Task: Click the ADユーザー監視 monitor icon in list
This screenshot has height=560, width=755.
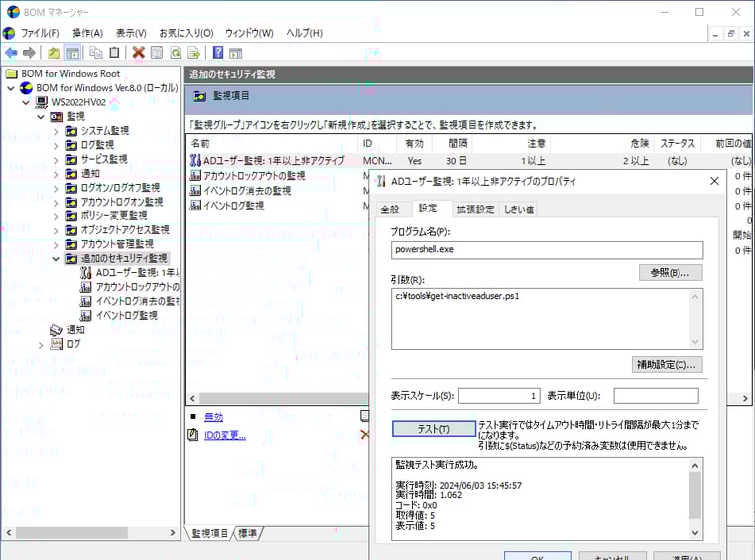Action: [x=195, y=160]
